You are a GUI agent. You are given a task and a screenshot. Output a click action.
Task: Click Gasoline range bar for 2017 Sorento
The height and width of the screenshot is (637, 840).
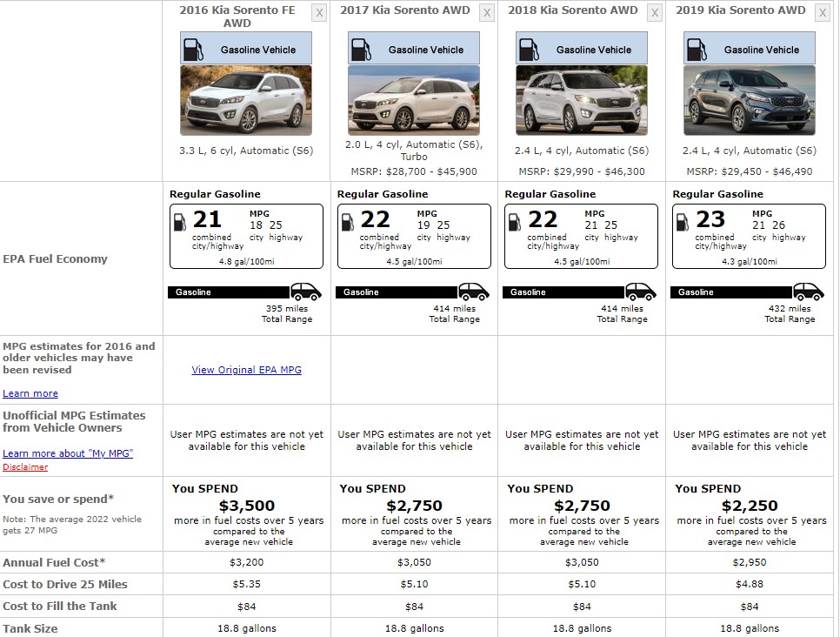point(397,292)
